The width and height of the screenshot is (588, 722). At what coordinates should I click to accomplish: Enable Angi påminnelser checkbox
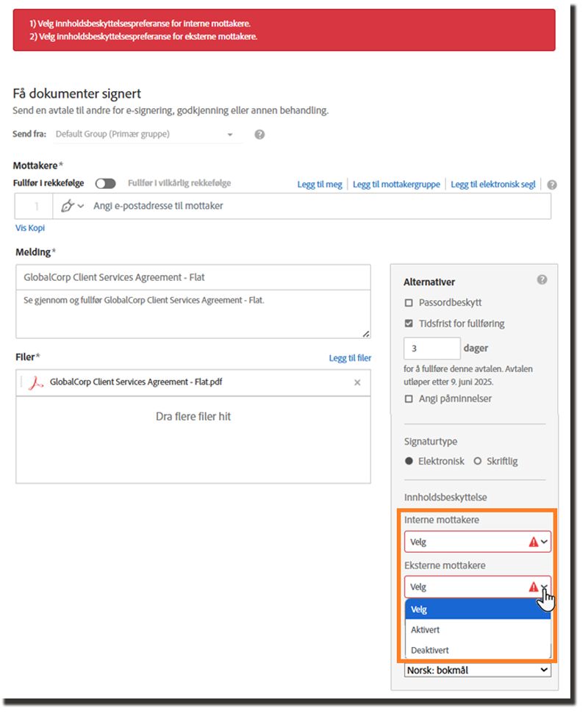tap(409, 398)
